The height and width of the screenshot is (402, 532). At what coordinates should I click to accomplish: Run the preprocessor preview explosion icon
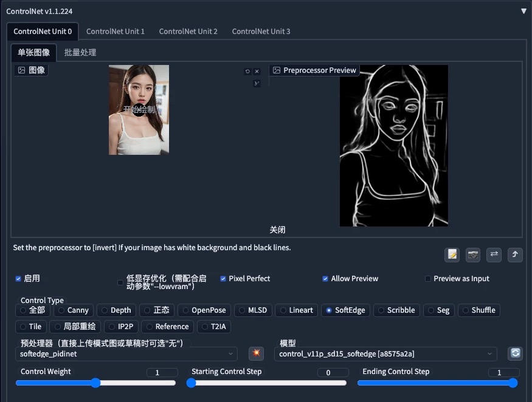(x=256, y=353)
